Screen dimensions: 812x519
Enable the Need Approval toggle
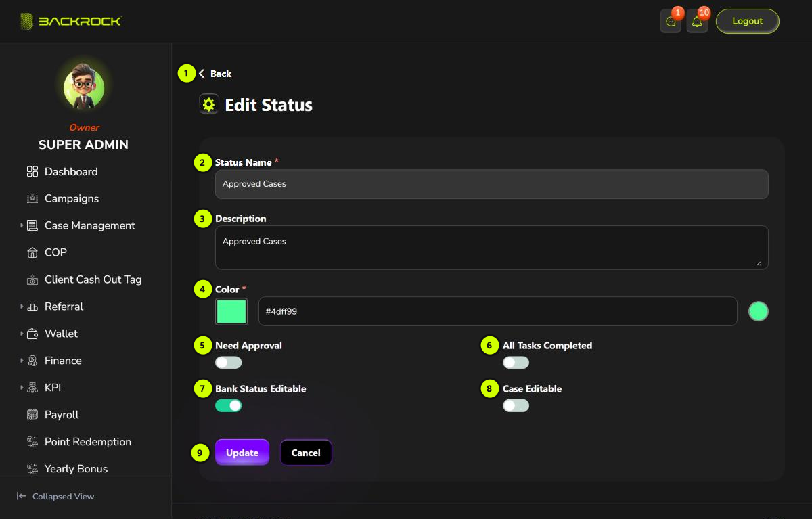click(228, 363)
